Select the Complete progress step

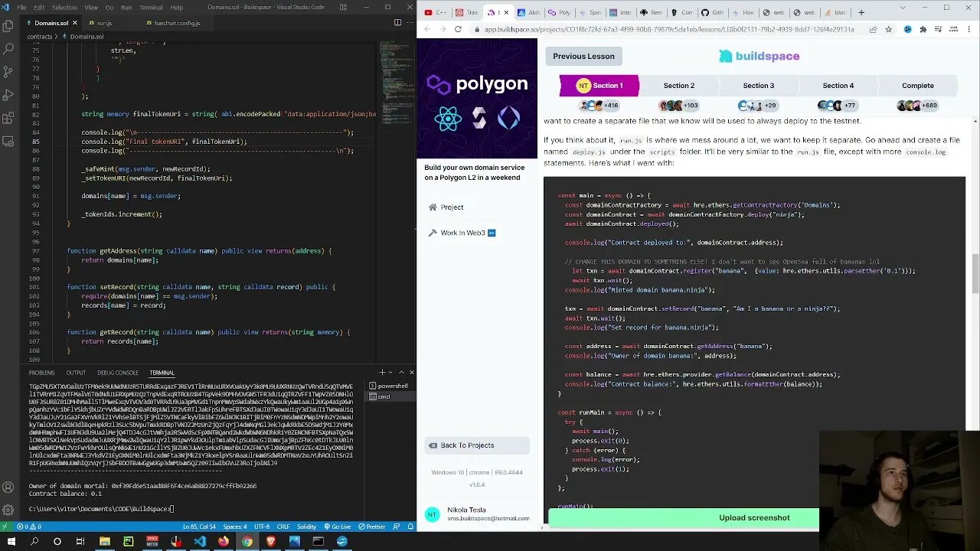(x=918, y=86)
